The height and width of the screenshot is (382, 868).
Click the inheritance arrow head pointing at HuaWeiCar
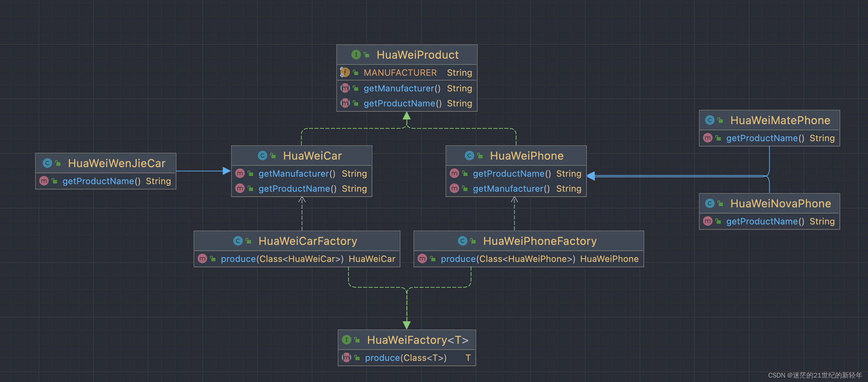tap(227, 171)
